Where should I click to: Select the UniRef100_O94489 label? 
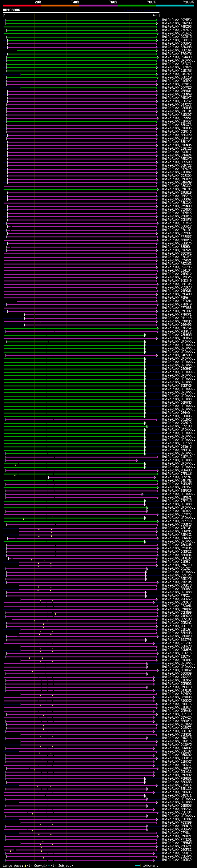point(177,57)
